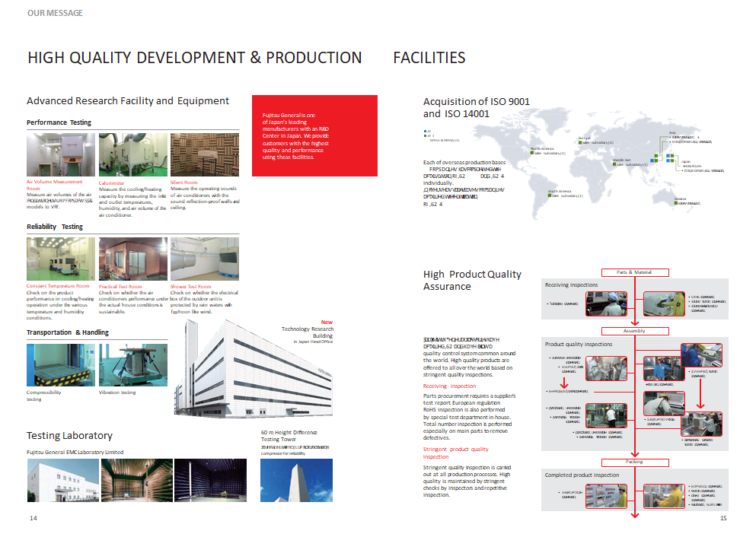This screenshot has width=756, height=534.
Task: Open right photo in Receiving inspections
Action: coord(665,304)
